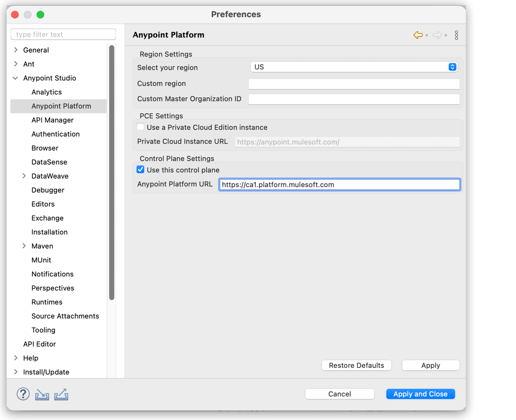Click Apply and Close
The width and height of the screenshot is (516, 420).
click(420, 394)
